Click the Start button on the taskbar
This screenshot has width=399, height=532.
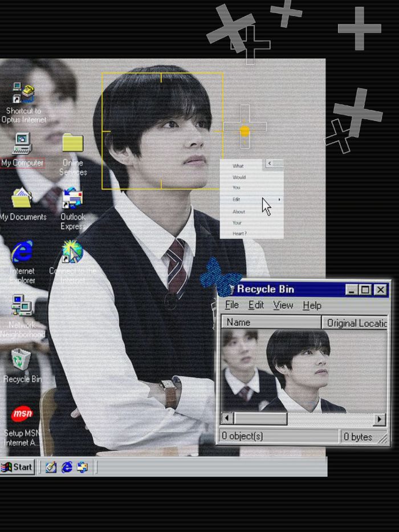pos(17,467)
